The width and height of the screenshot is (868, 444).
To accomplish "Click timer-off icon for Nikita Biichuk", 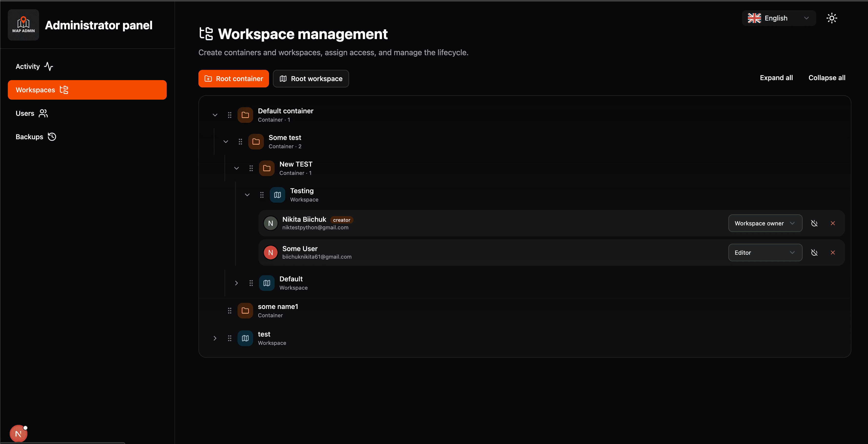I will [815, 223].
